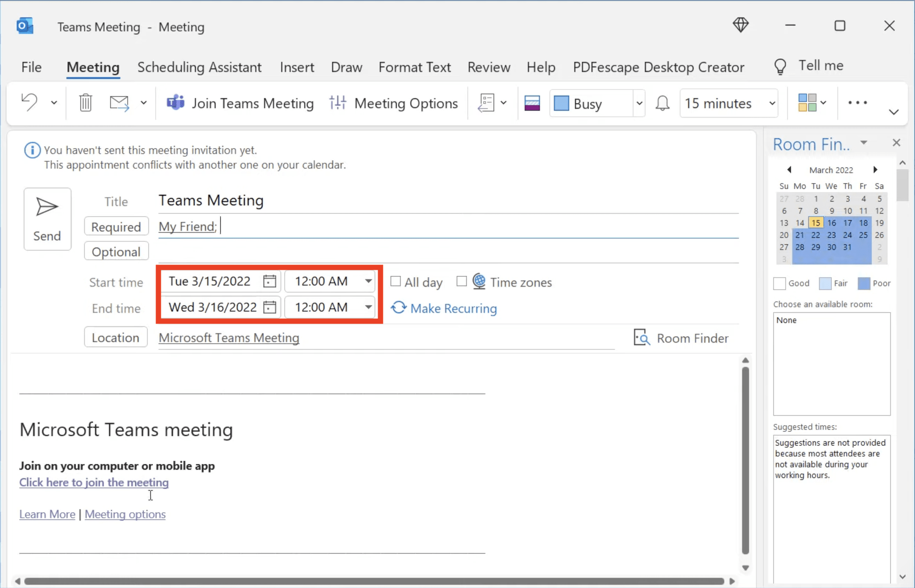
Task: Click the Outlook app icon in title bar
Action: tap(25, 26)
